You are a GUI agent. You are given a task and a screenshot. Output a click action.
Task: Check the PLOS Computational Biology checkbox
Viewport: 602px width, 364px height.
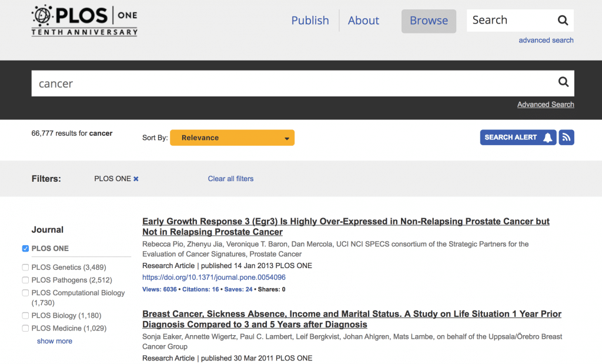click(x=25, y=293)
